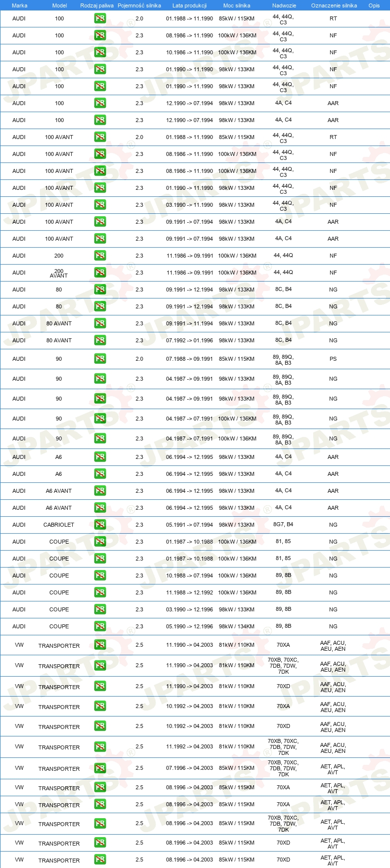Click the fuel icon for Audi 100 dated 10.1986
This screenshot has width=390, height=868.
pyautogui.click(x=100, y=52)
